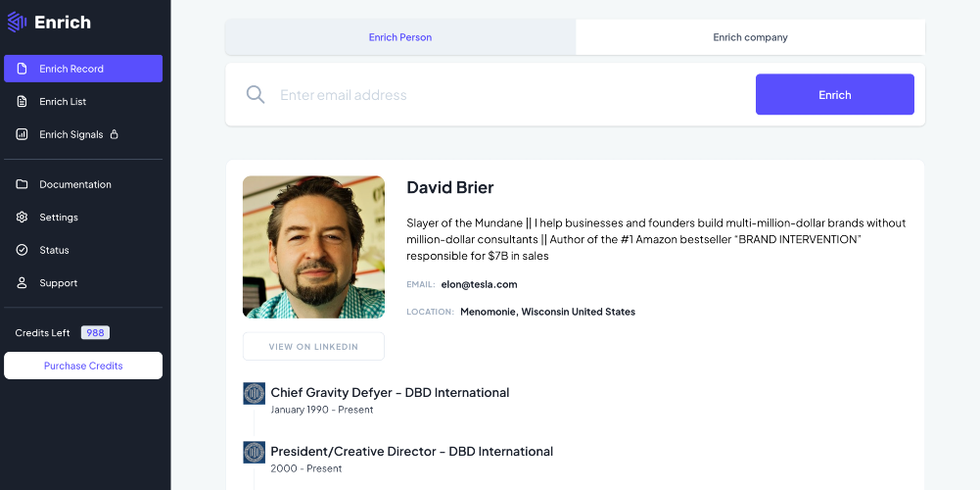Click the name David Brier
This screenshot has height=490, width=980.
coord(450,187)
